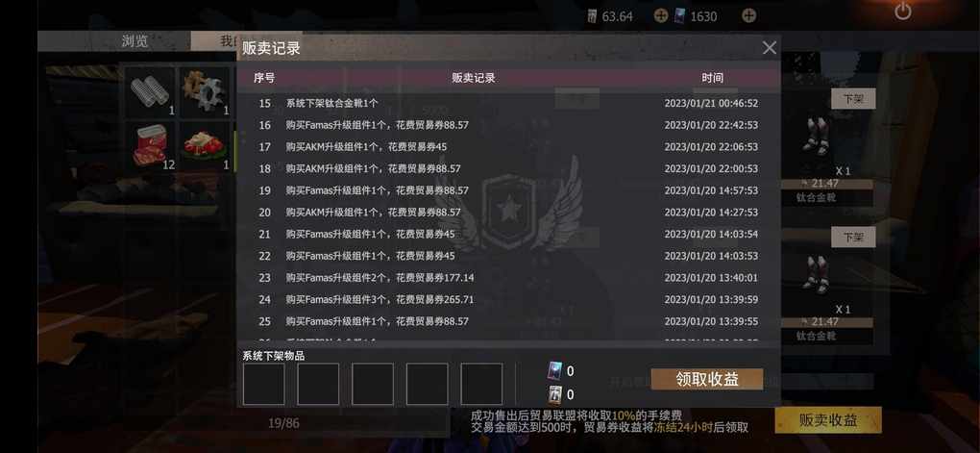Click 下架 for the lower boots listing
The height and width of the screenshot is (453, 980).
(x=853, y=238)
